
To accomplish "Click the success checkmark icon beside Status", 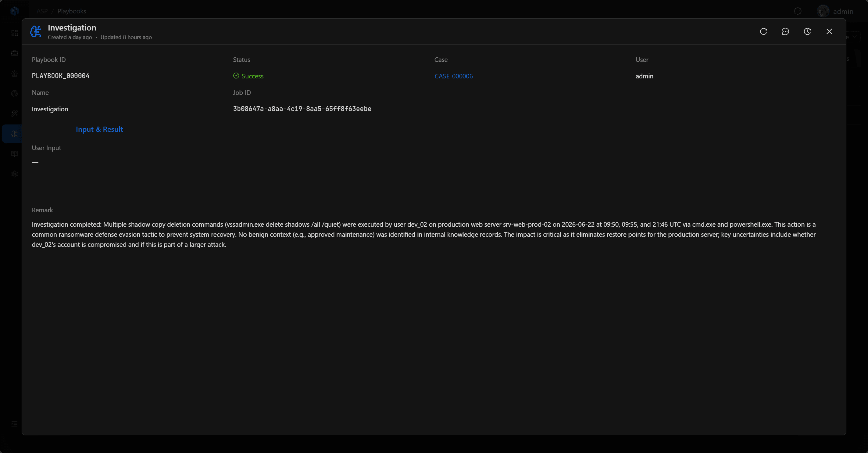I will (x=236, y=76).
